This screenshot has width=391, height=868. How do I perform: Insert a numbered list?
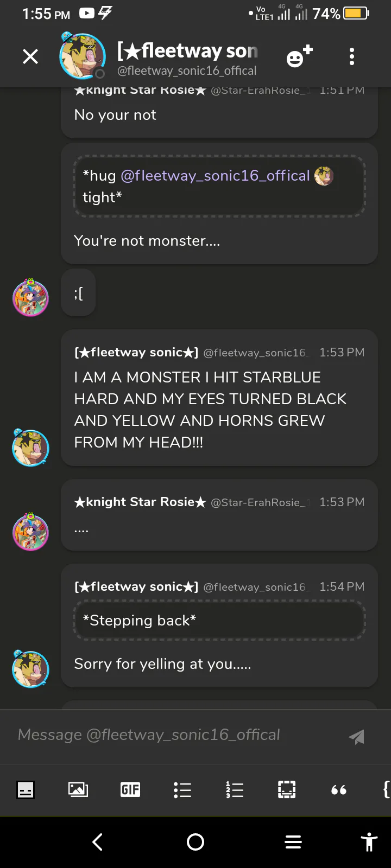[x=235, y=790]
